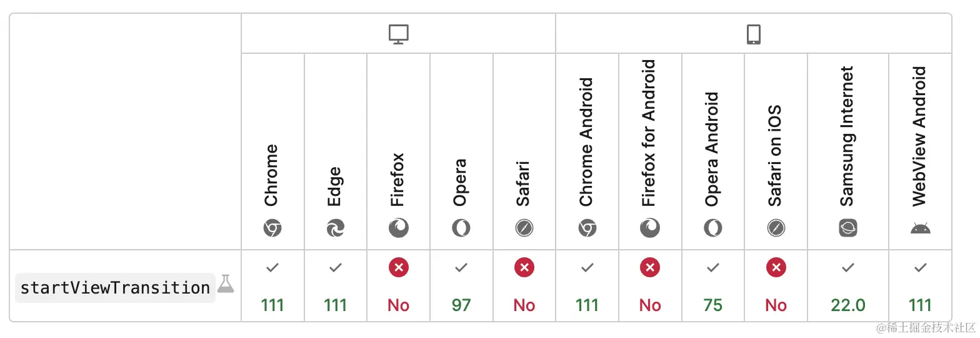The height and width of the screenshot is (338, 980).
Task: Click the Samsung Internet browser icon
Action: [848, 228]
